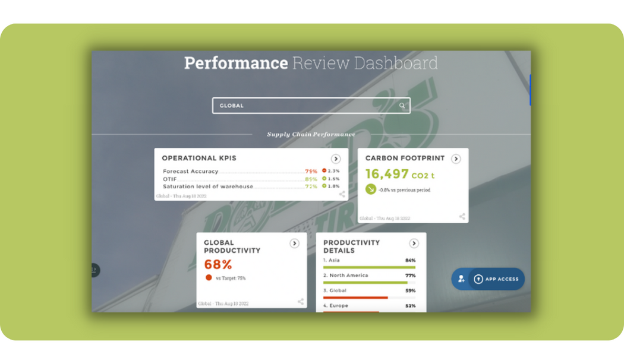
Task: Click the circular panel icon on left edge
Action: click(x=94, y=270)
